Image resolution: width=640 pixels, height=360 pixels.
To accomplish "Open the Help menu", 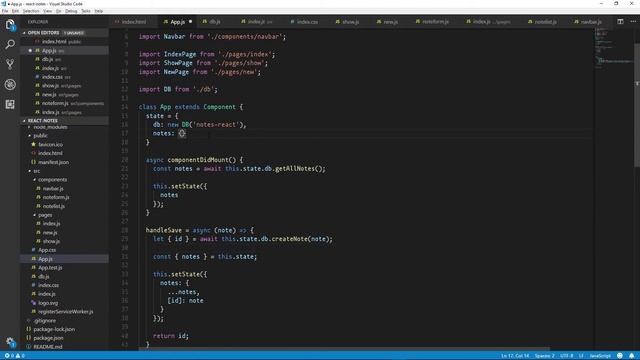I will [x=99, y=11].
